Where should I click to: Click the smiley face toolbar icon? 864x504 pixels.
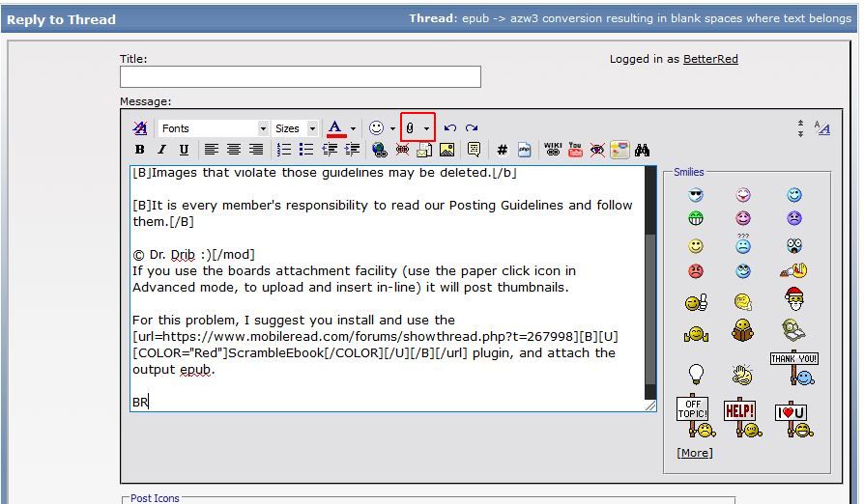(x=376, y=128)
